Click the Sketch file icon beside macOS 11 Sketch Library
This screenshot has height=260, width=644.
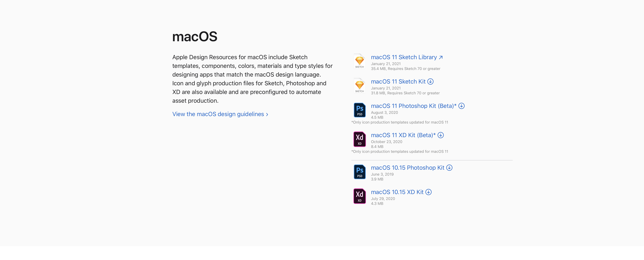[x=360, y=61]
